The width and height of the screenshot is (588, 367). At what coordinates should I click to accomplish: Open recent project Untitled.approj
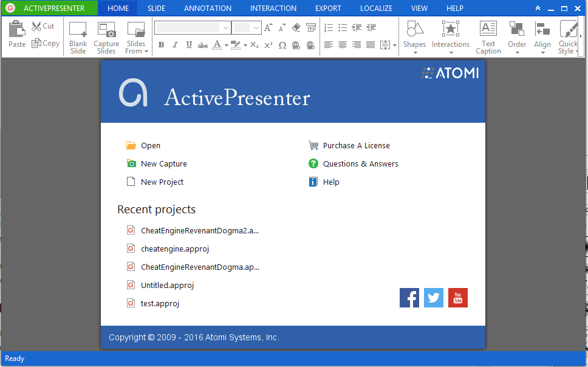(x=160, y=285)
